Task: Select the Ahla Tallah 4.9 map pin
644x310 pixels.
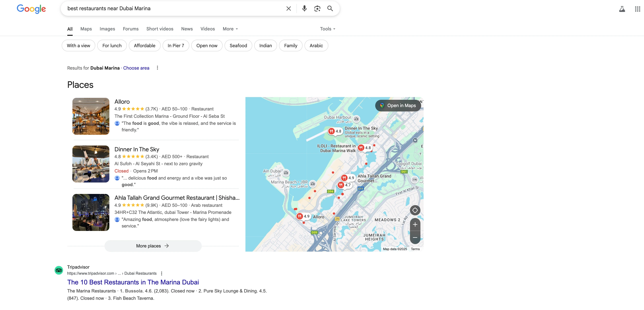Action: tap(348, 178)
